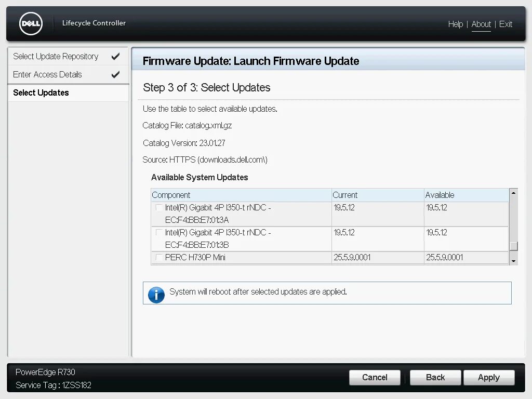Click the Enter Access Details checkmark
The image size is (532, 399).
[116, 74]
